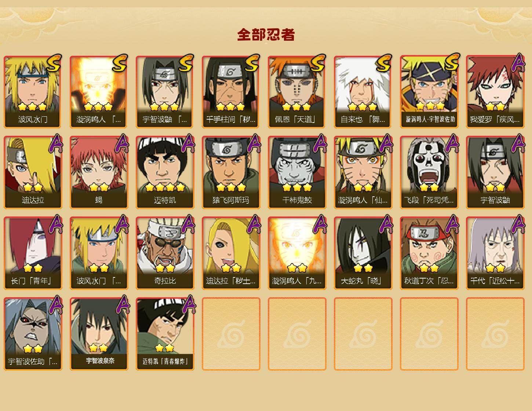Viewport: 532px width, 411px height.
Task: Click the A rank badge on 飞段 card
Action: pos(452,143)
